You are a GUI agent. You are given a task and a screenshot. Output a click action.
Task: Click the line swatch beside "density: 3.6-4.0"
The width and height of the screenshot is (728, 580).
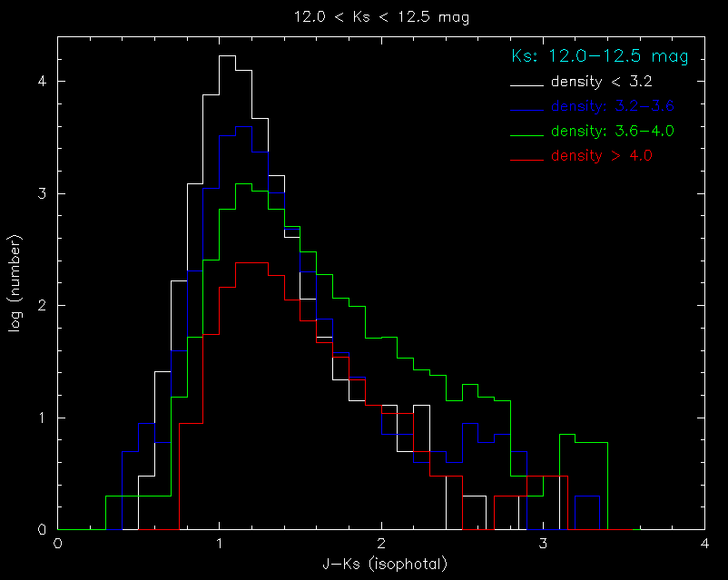pos(526,135)
